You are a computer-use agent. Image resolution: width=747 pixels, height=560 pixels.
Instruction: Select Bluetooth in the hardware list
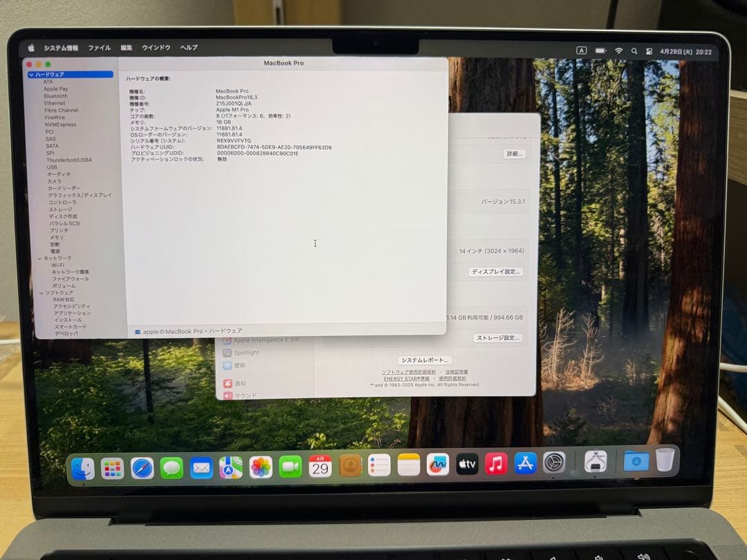tap(56, 96)
